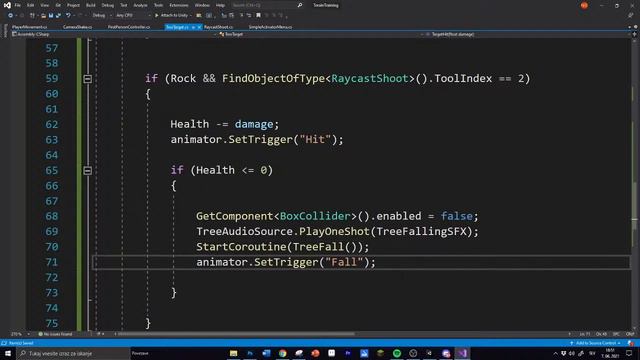Click the user account avatar
This screenshot has height=360, width=640.
(x=584, y=5)
